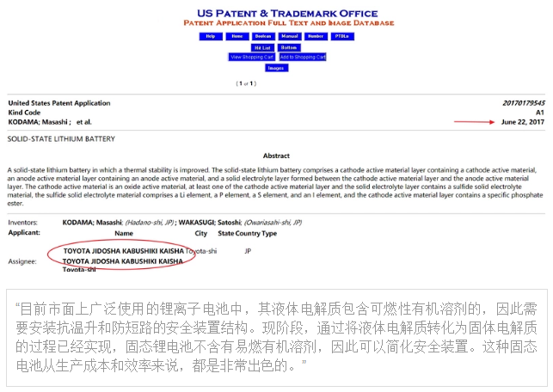Open the patent Images button
553x392 pixels.
[x=275, y=68]
